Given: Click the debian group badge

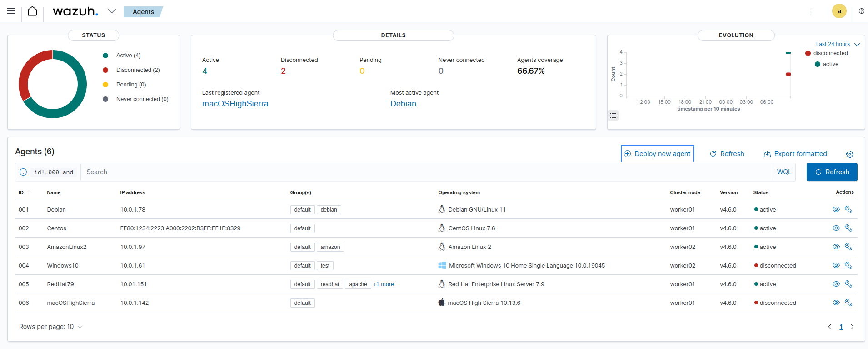Looking at the screenshot, I should tap(329, 210).
